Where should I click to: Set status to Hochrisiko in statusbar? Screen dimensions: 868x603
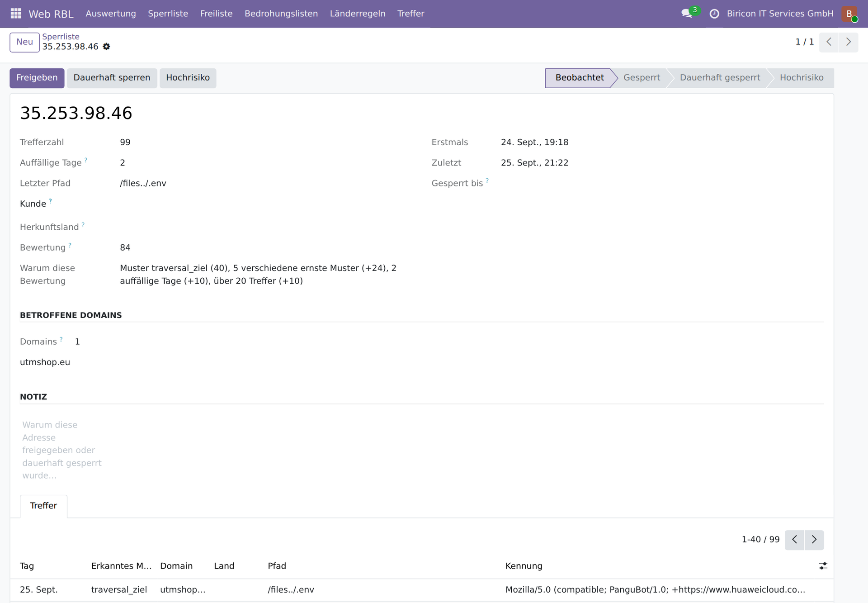click(802, 78)
